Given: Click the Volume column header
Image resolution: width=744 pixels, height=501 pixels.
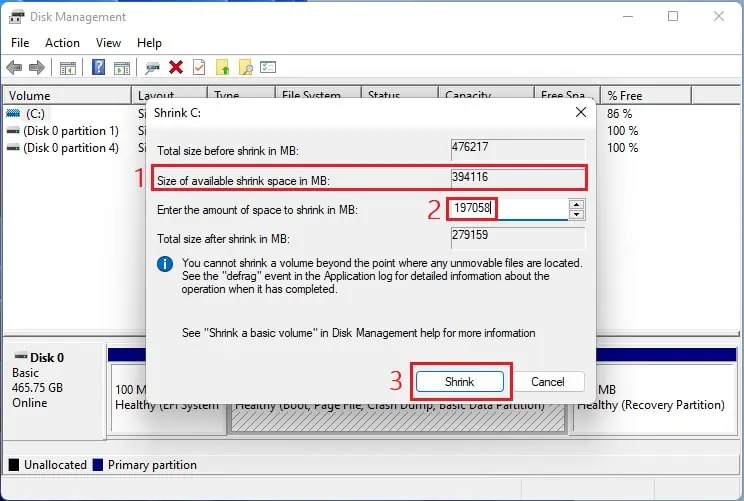Looking at the screenshot, I should (67, 95).
